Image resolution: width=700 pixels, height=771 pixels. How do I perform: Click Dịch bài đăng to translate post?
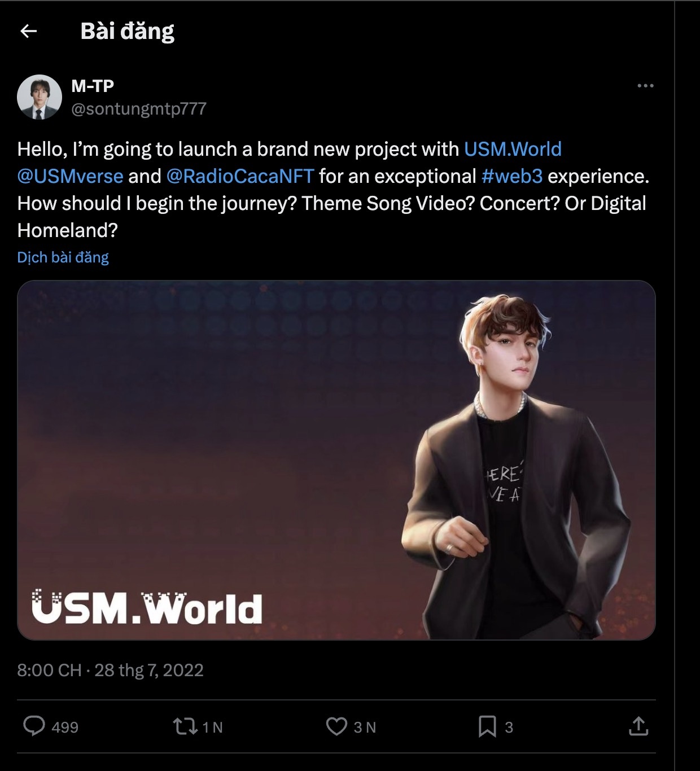click(x=63, y=257)
